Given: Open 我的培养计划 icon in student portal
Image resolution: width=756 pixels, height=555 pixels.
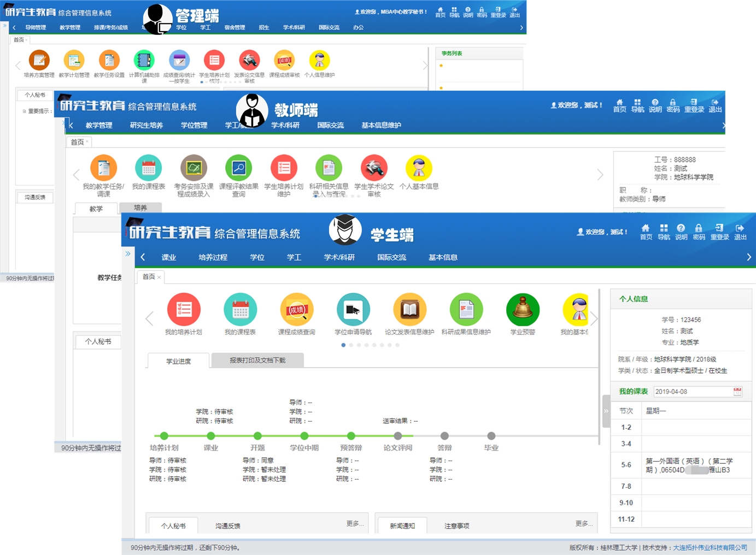Looking at the screenshot, I should tap(184, 310).
